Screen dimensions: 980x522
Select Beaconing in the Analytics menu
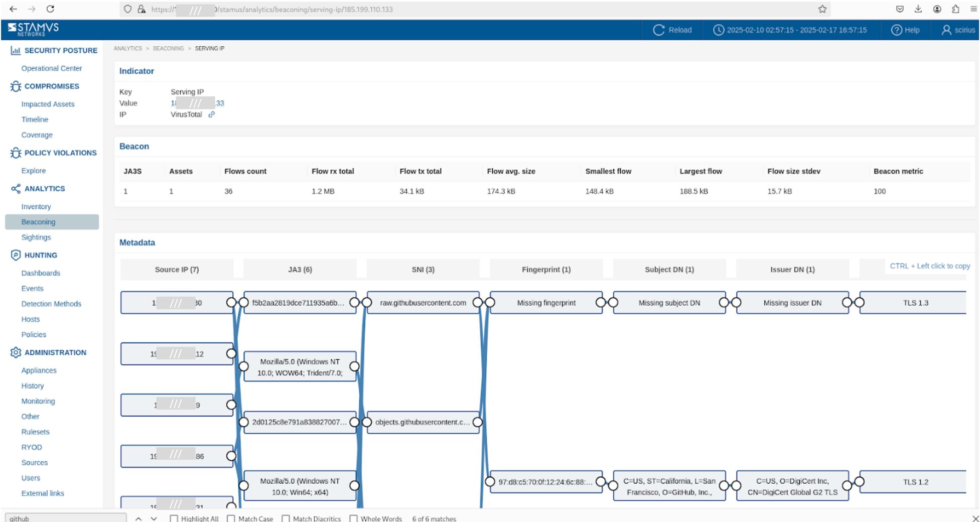38,222
